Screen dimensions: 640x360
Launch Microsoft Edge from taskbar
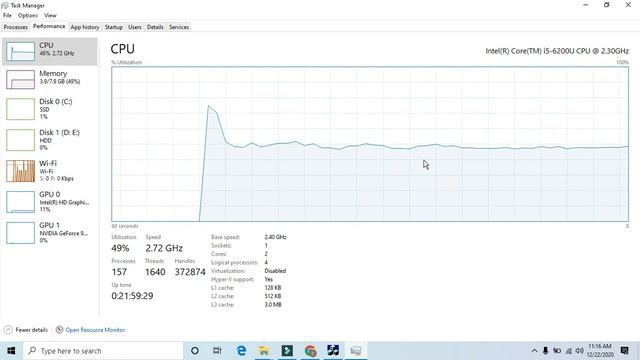point(241,351)
